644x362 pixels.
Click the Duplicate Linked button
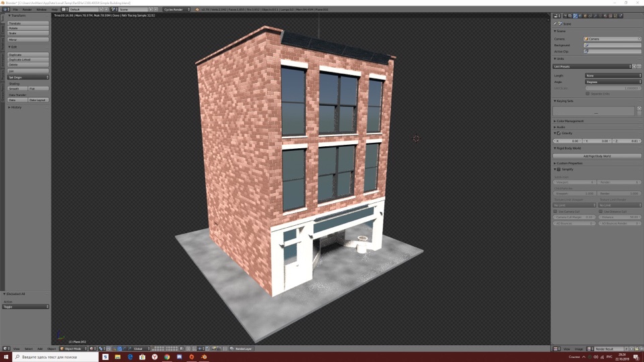coord(28,60)
